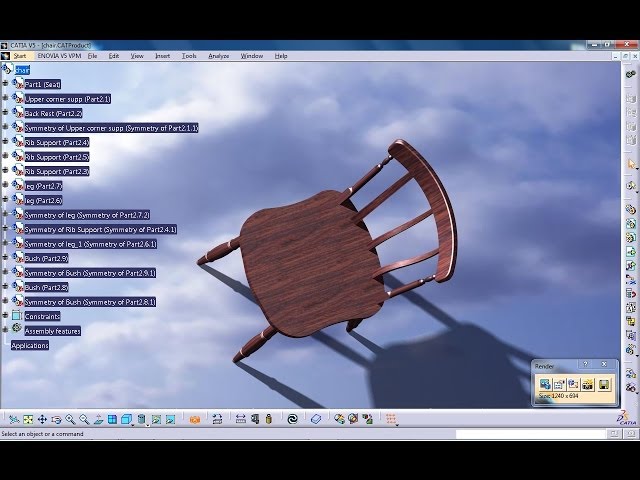Click the Zoom In magnifier icon
640x480 pixels.
coord(70,419)
